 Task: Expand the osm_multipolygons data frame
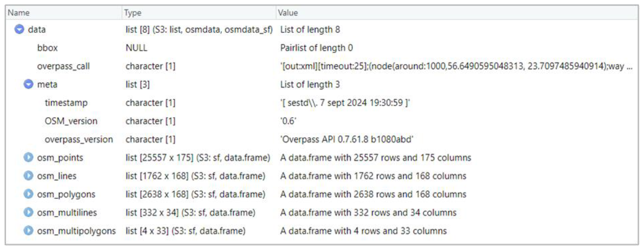(29, 231)
